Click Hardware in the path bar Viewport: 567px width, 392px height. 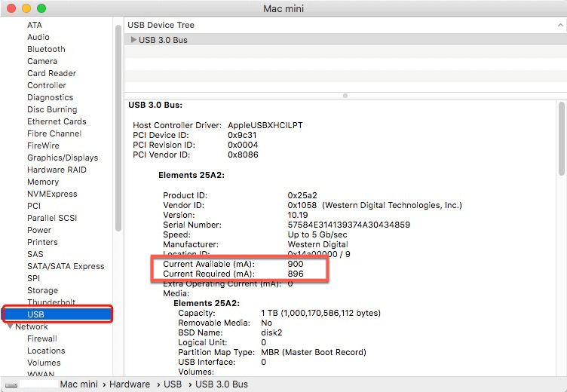(x=130, y=384)
